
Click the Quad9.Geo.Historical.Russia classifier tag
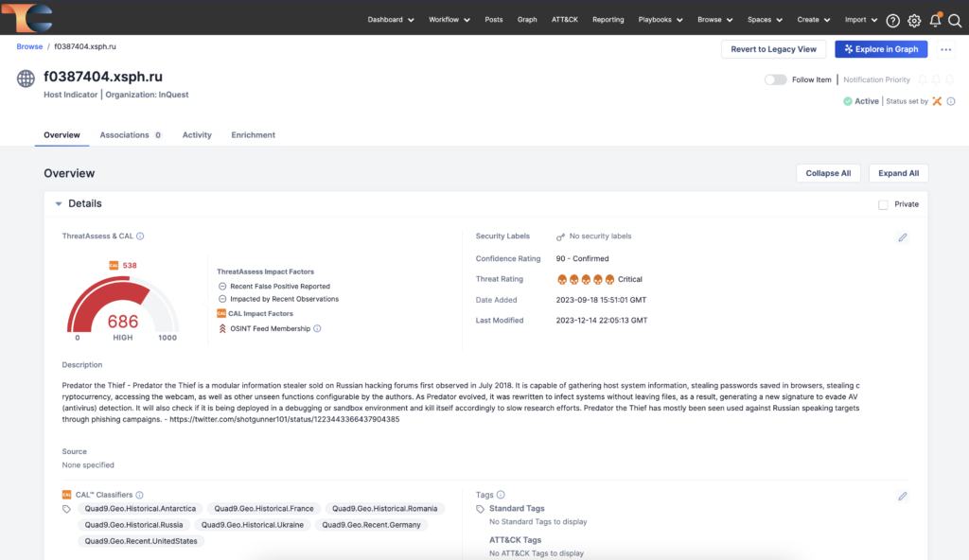pos(133,525)
